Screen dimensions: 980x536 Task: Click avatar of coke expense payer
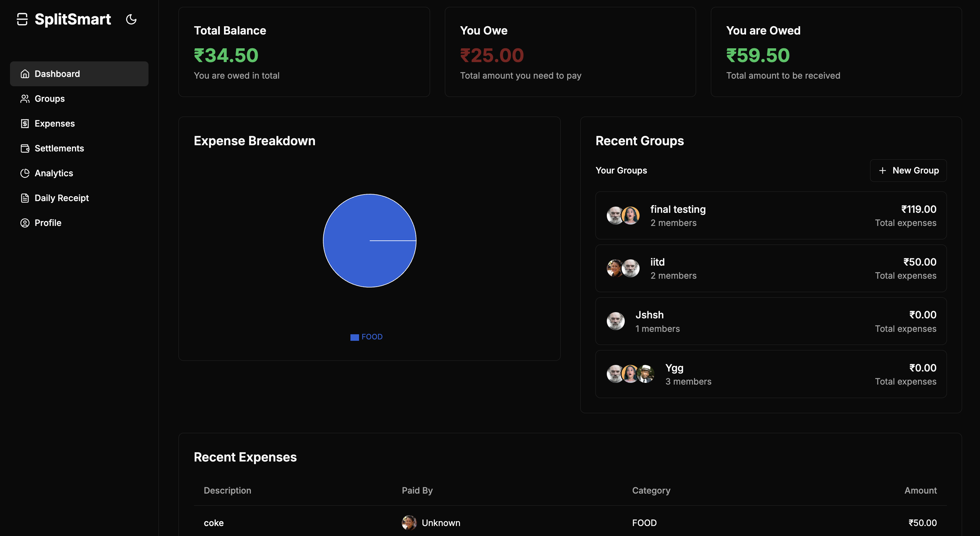[x=409, y=523]
